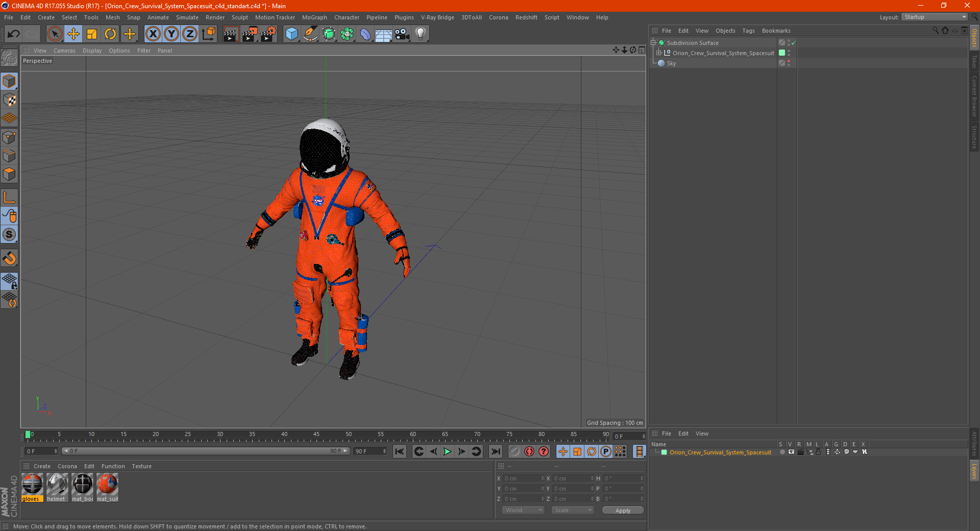
Task: Expand Orion_Crew_Survival_System_Spacesuit tree node
Action: tap(659, 53)
